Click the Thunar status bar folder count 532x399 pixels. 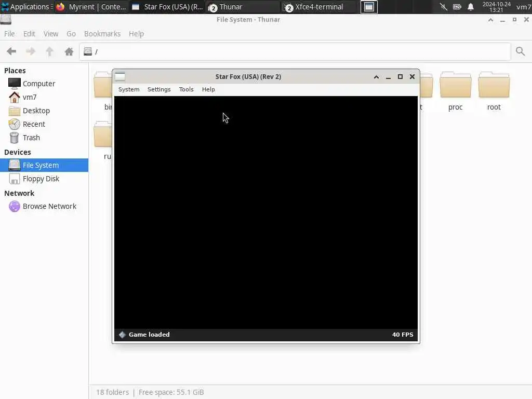112,392
